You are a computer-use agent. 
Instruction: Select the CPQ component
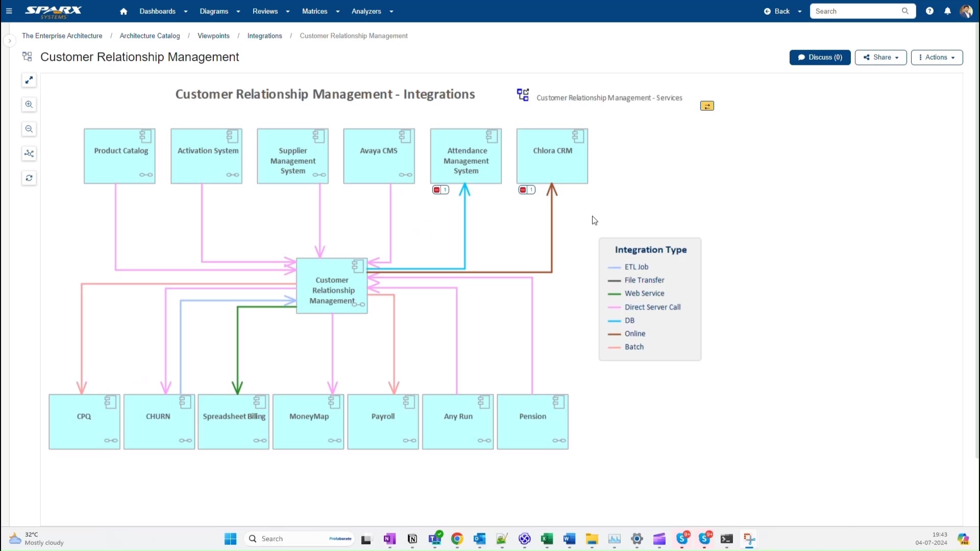(x=84, y=422)
